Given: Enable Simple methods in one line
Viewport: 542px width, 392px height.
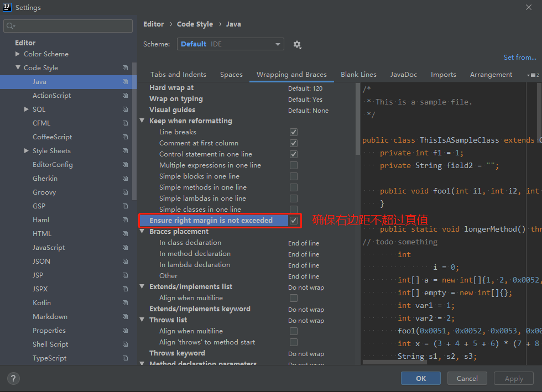Looking at the screenshot, I should 294,187.
